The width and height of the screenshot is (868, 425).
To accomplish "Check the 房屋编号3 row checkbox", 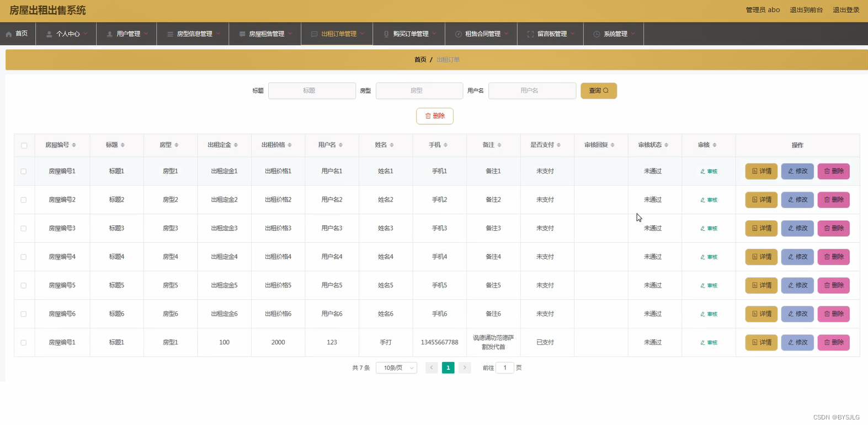I will (x=23, y=229).
